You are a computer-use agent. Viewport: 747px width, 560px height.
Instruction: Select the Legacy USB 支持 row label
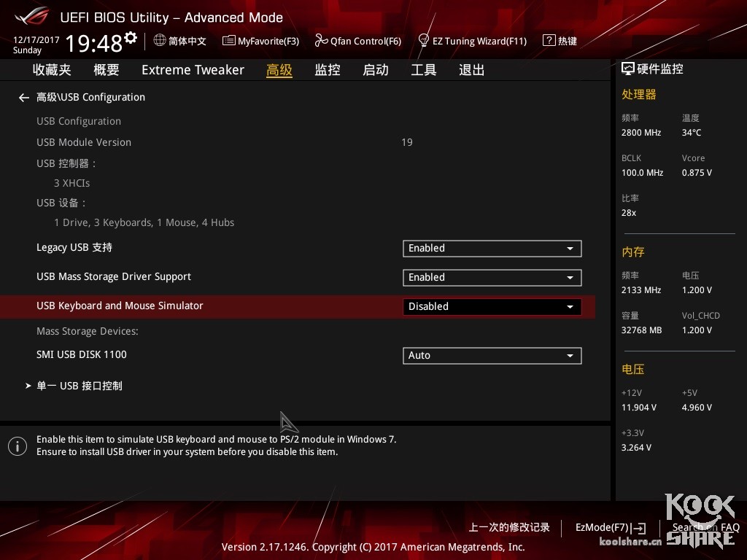(x=74, y=248)
